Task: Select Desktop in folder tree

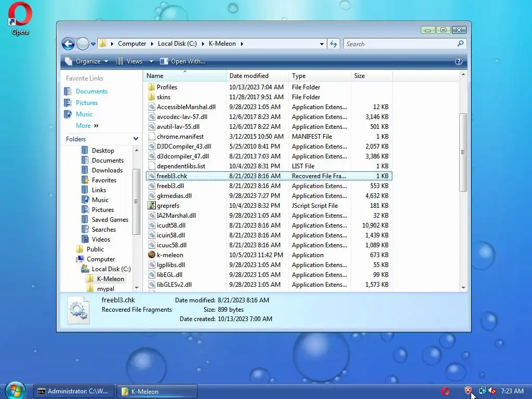Action: pyautogui.click(x=103, y=150)
